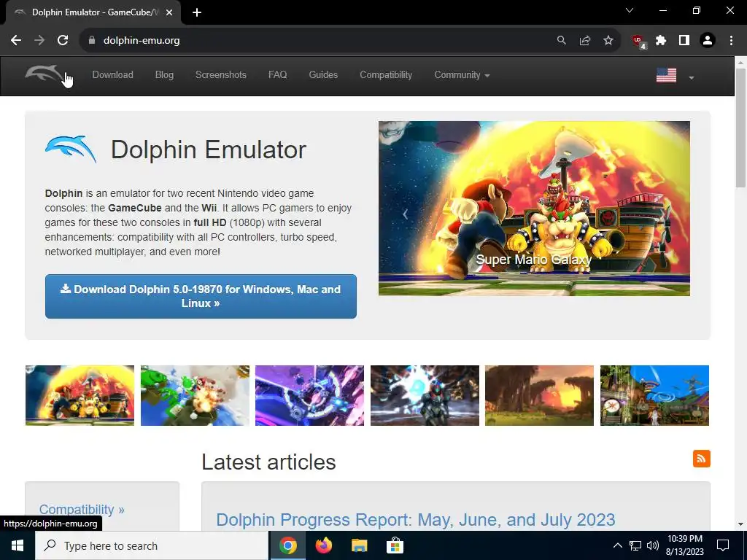Open Dolphin Progress Report article link

tap(415, 519)
